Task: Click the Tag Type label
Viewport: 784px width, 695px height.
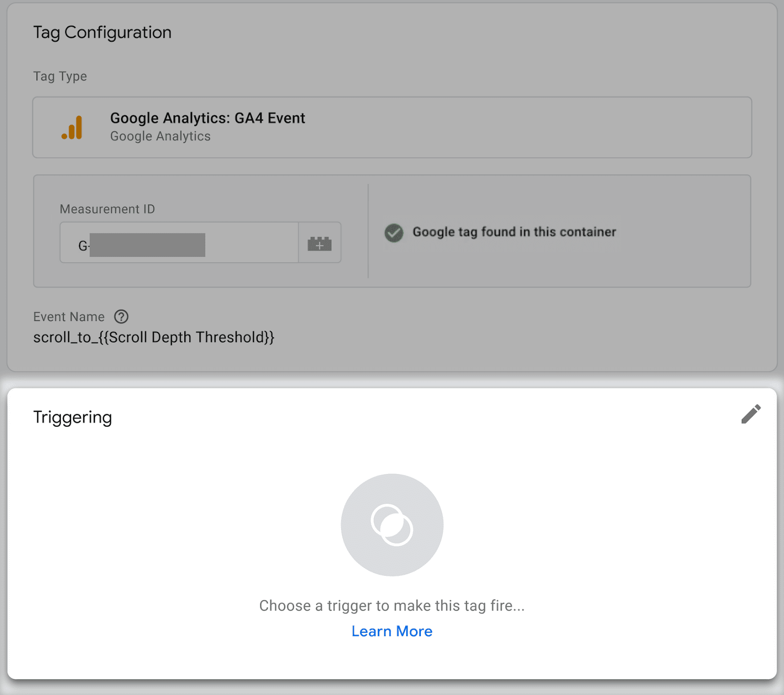Action: [x=60, y=76]
